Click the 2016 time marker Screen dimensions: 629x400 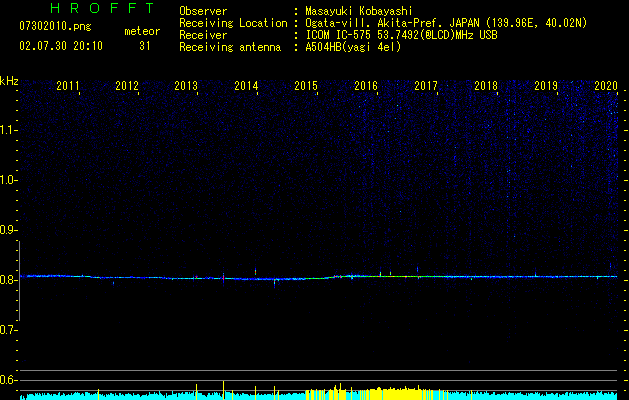coord(366,85)
